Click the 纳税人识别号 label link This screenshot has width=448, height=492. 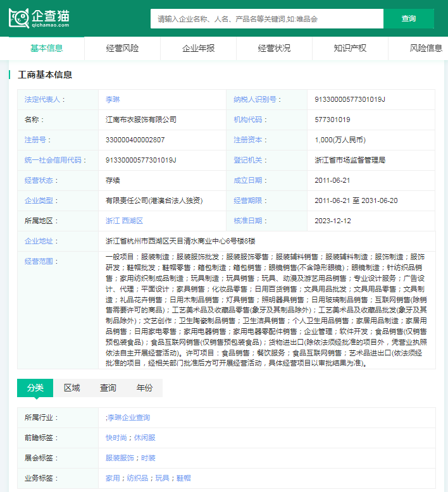pyautogui.click(x=254, y=99)
